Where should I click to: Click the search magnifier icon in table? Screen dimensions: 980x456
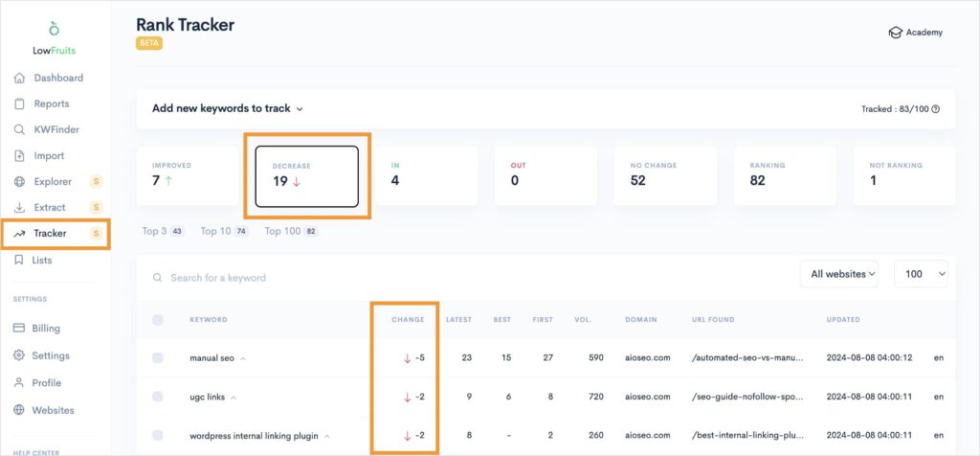tap(158, 277)
